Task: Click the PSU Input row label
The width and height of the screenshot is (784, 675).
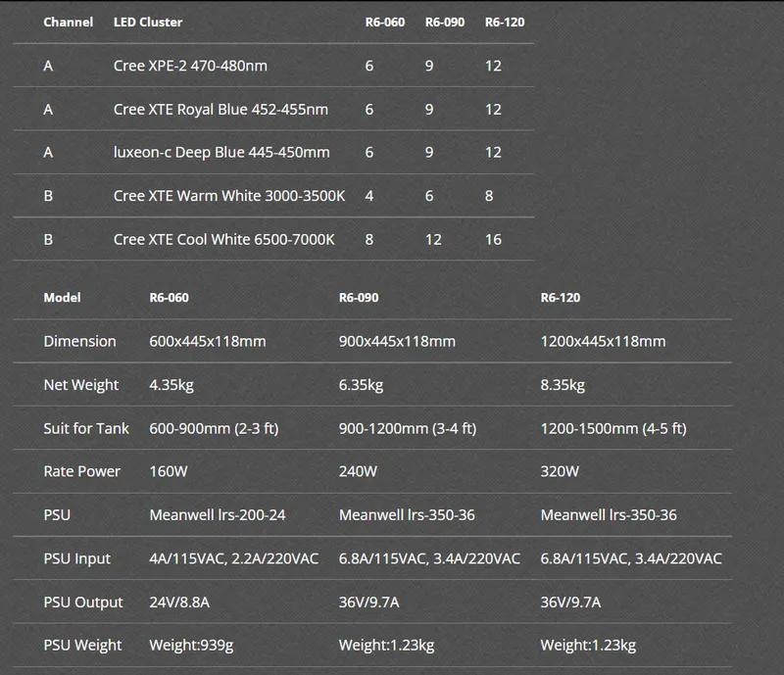Action: (77, 558)
